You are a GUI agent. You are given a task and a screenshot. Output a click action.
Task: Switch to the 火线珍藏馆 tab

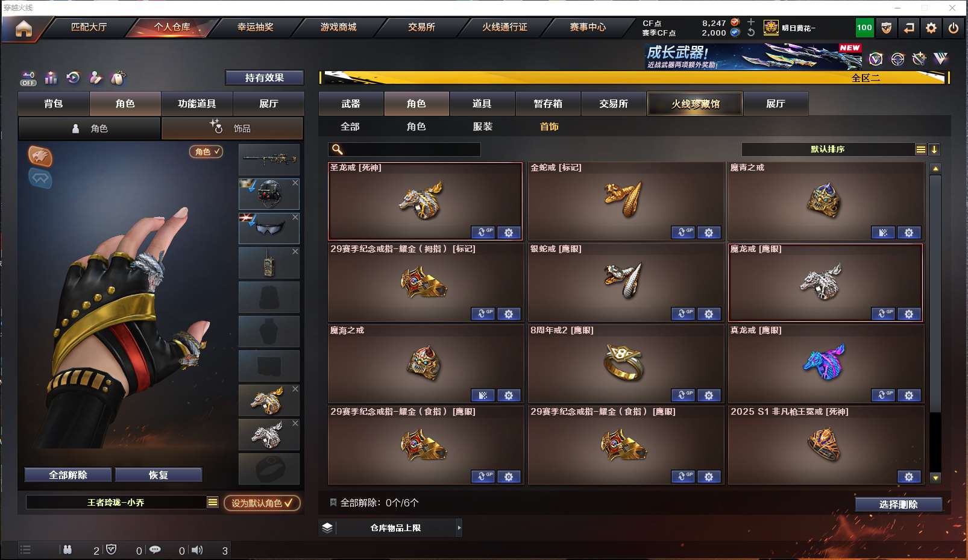click(x=695, y=104)
